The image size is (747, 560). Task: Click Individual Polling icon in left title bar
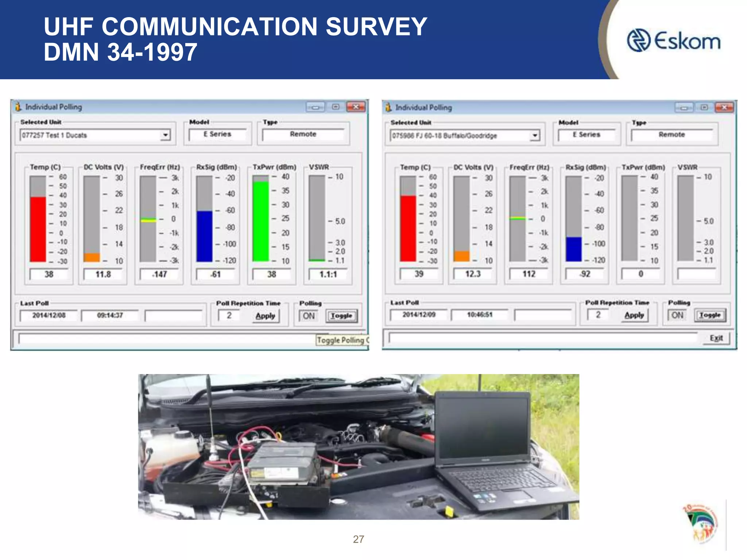18,107
